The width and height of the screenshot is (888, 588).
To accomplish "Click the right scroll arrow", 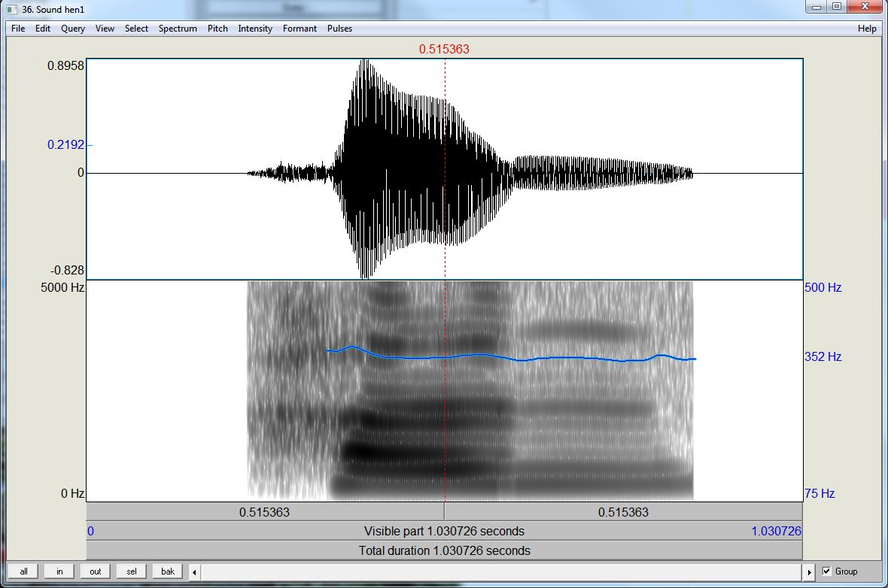I will coord(809,572).
